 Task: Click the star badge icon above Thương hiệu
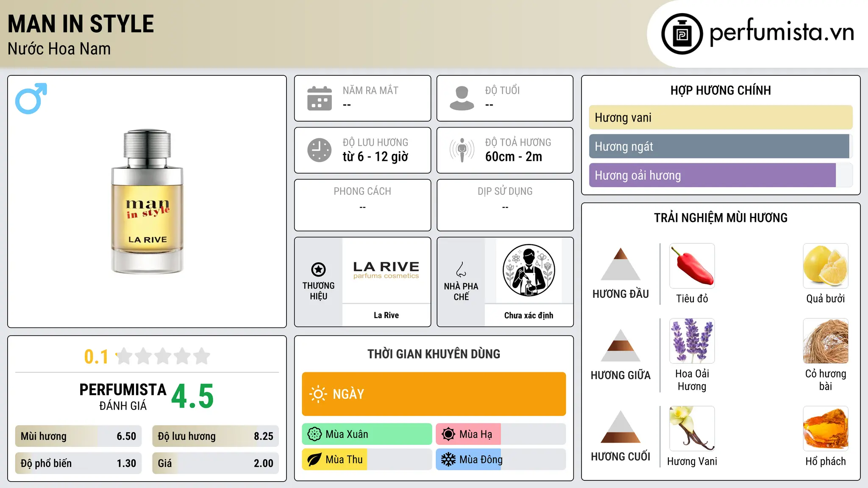pos(318,269)
